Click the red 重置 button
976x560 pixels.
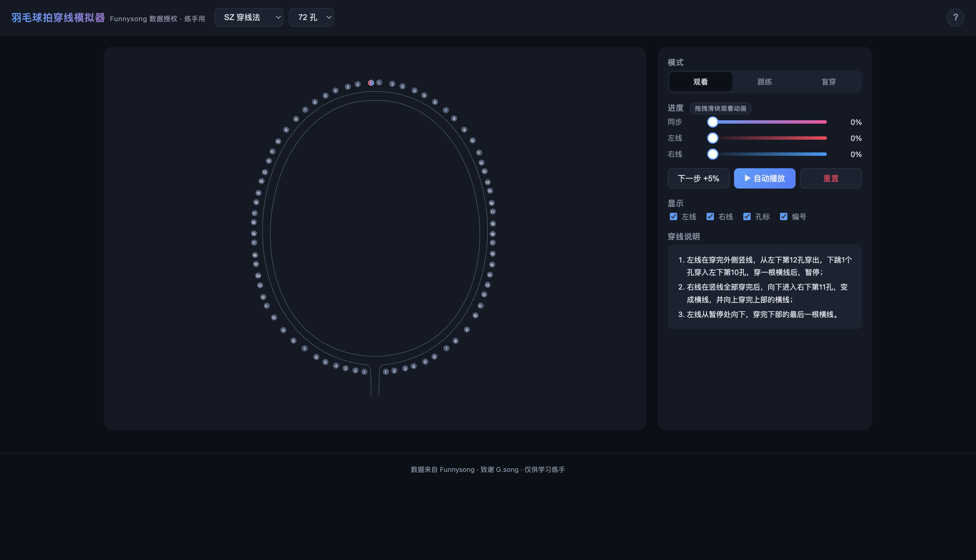tap(831, 178)
